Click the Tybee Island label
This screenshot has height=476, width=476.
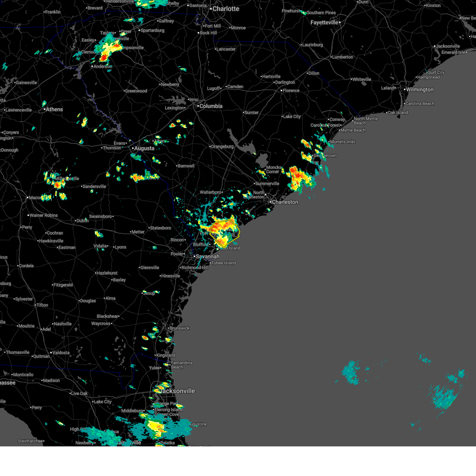point(224,263)
